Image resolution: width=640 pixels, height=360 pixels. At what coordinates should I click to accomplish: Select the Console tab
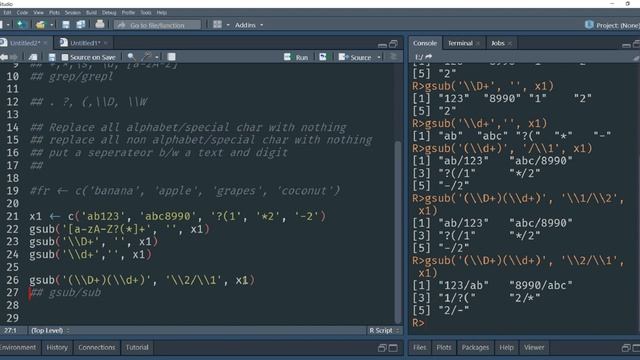click(424, 43)
